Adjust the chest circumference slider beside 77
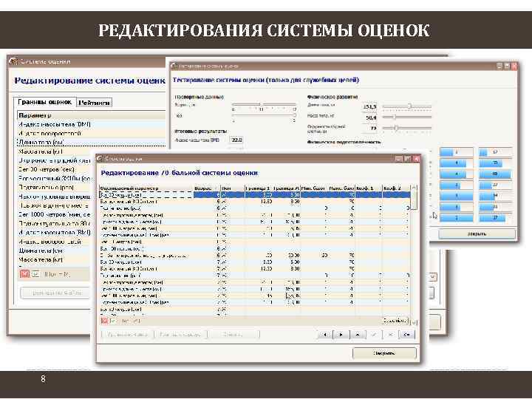Viewport: 532px width, 399px height. (x=407, y=129)
